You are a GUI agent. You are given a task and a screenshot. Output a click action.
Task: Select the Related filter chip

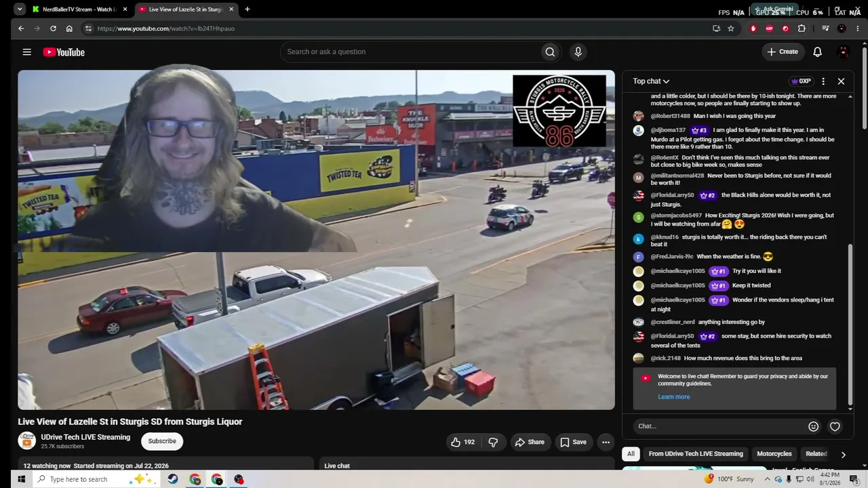point(816,454)
